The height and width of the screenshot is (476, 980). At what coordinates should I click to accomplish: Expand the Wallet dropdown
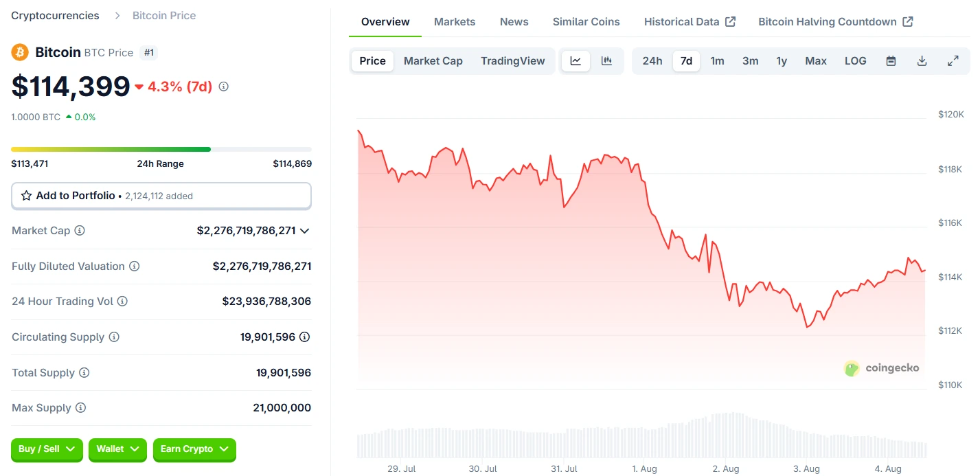coord(117,450)
